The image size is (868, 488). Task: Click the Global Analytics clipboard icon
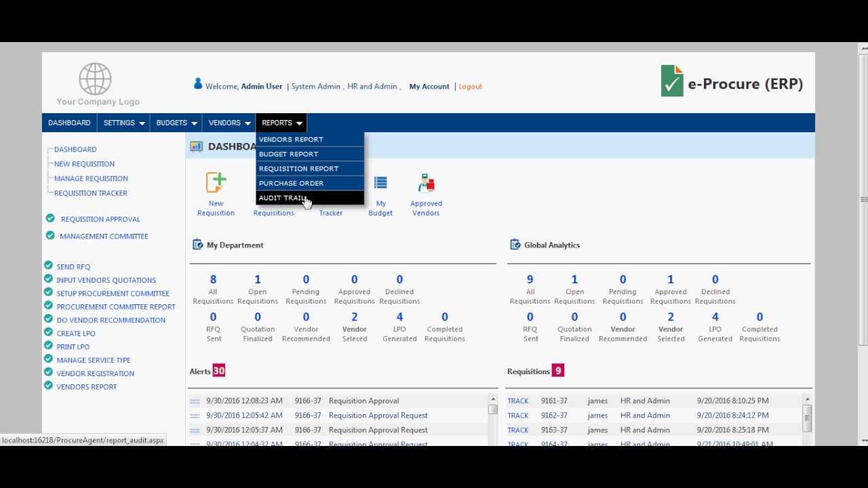click(x=515, y=245)
